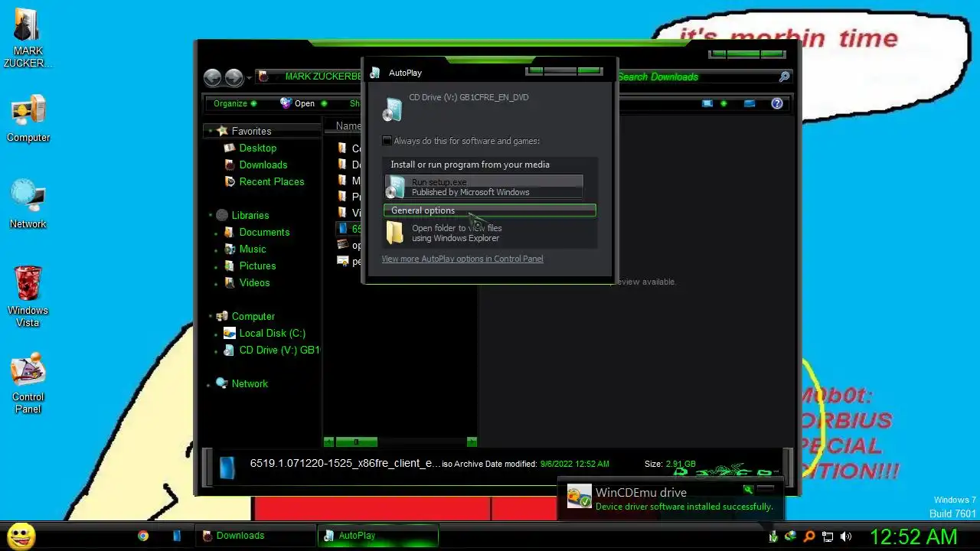Click the large ISO icon in details pane

[227, 468]
